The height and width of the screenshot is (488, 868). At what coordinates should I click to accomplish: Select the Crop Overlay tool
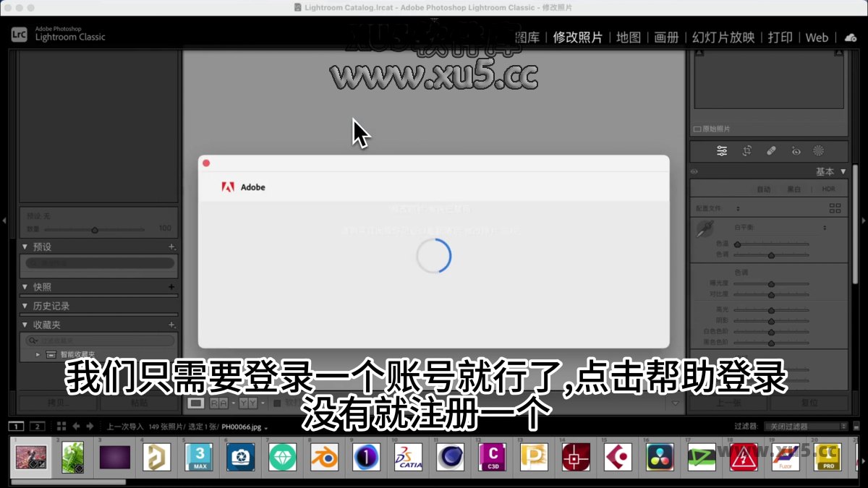click(746, 150)
